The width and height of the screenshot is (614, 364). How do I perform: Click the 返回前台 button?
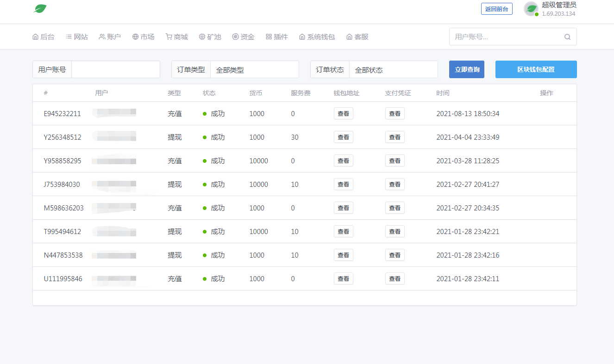pos(497,9)
